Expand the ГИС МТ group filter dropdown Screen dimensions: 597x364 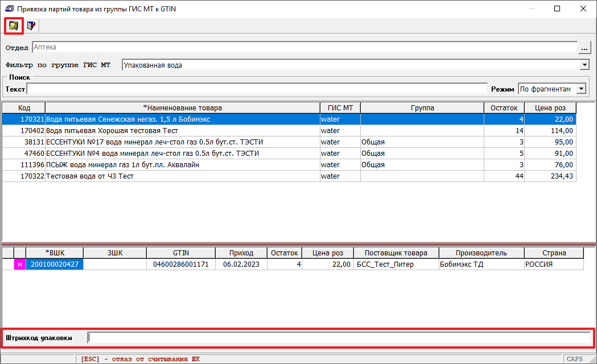point(584,65)
